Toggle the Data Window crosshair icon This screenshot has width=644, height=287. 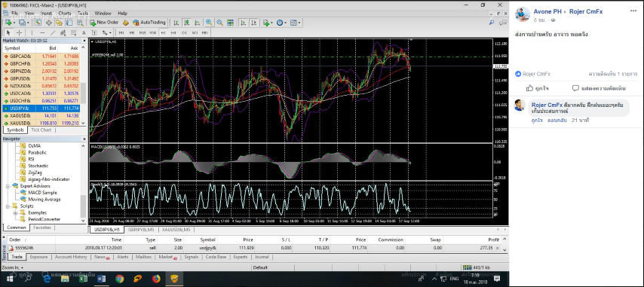click(48, 23)
